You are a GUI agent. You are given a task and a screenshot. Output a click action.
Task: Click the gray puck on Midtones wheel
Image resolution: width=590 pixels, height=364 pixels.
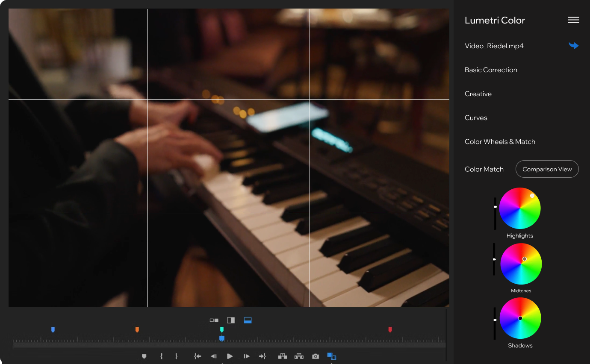click(525, 259)
